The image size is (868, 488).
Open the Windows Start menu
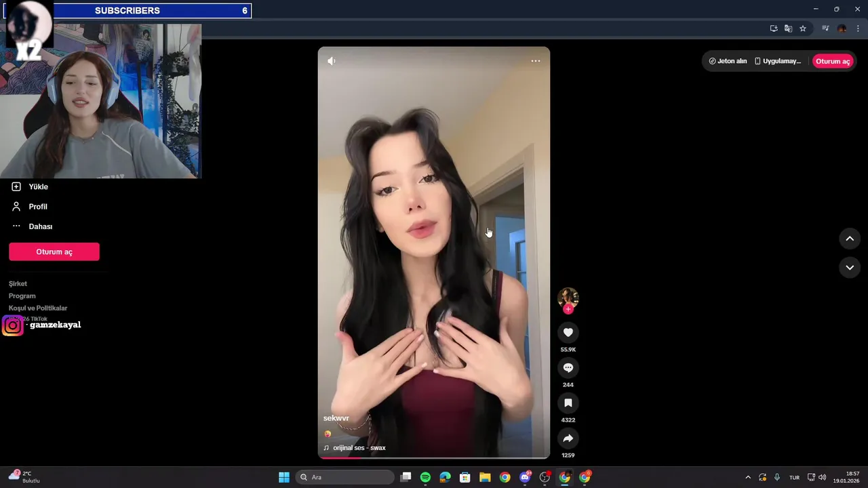pos(284,477)
